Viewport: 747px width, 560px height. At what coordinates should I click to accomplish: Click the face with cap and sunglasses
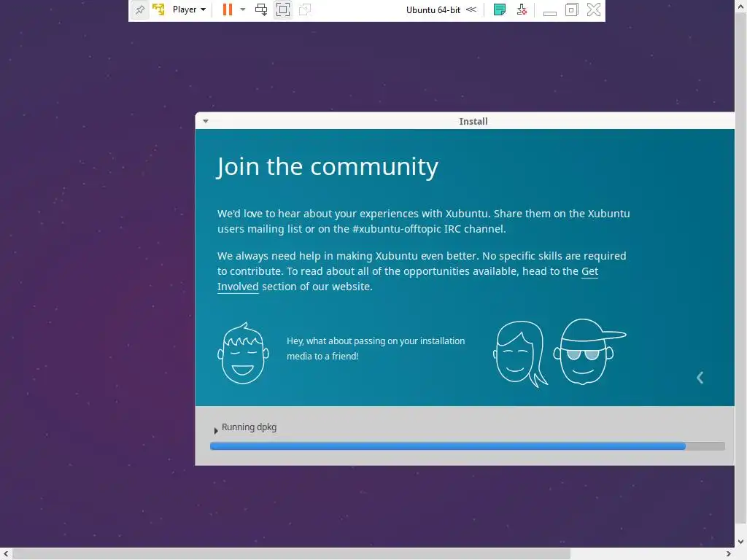[x=589, y=351]
